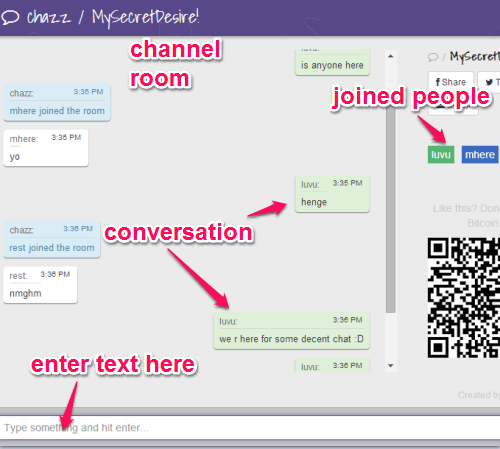
Task: Select the mhere user badge
Action: pos(480,155)
